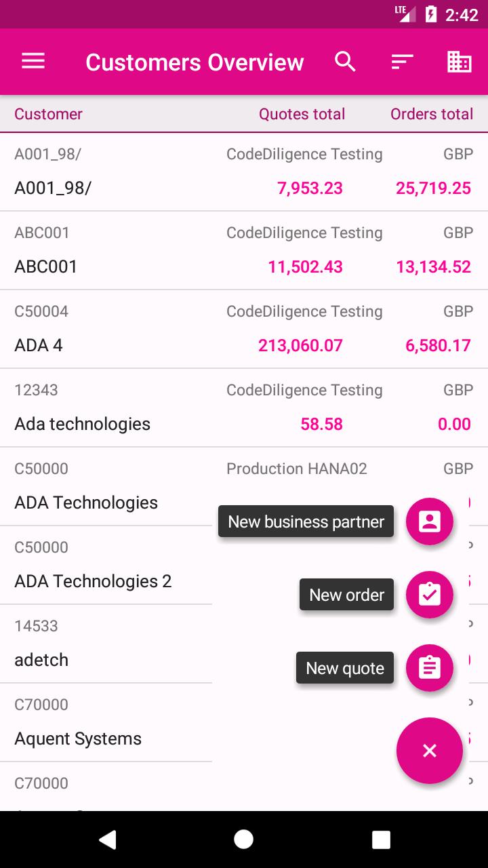Click the New quote label
488x868 pixels.
tap(345, 668)
